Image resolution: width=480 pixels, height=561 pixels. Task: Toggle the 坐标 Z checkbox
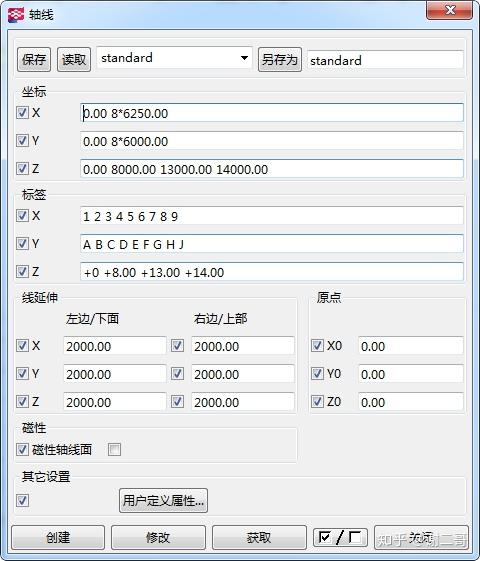[x=23, y=168]
